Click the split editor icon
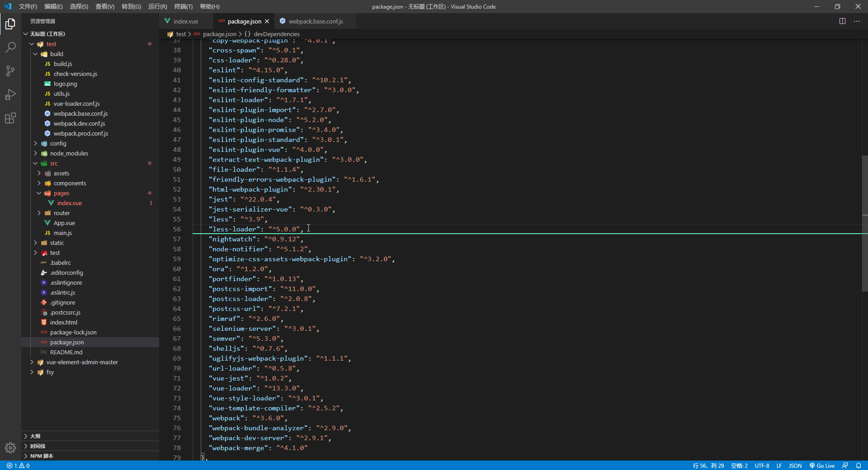 (842, 21)
